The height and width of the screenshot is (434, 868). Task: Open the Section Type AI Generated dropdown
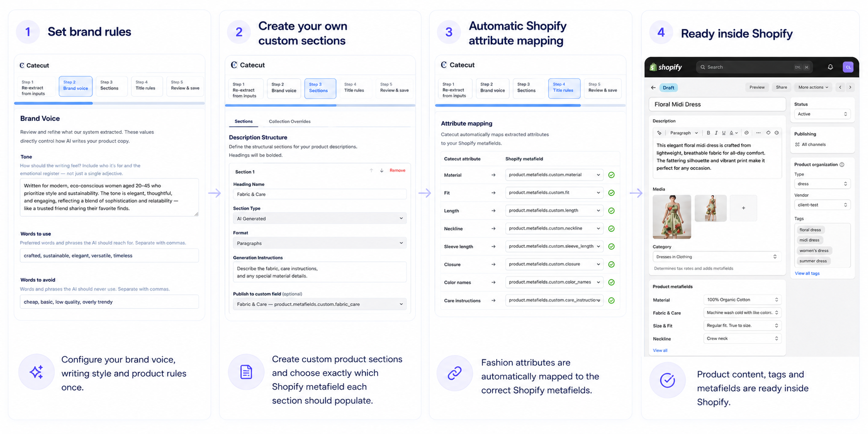tap(320, 219)
